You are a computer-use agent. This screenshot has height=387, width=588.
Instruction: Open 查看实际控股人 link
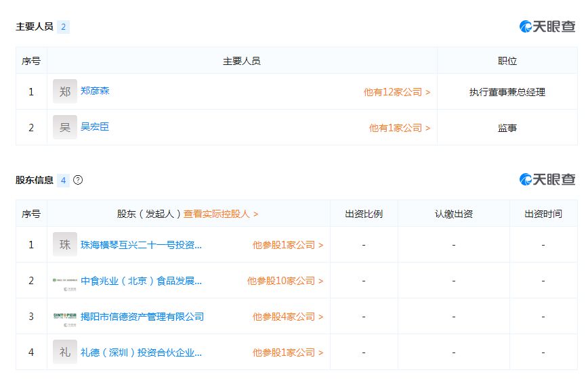click(221, 214)
